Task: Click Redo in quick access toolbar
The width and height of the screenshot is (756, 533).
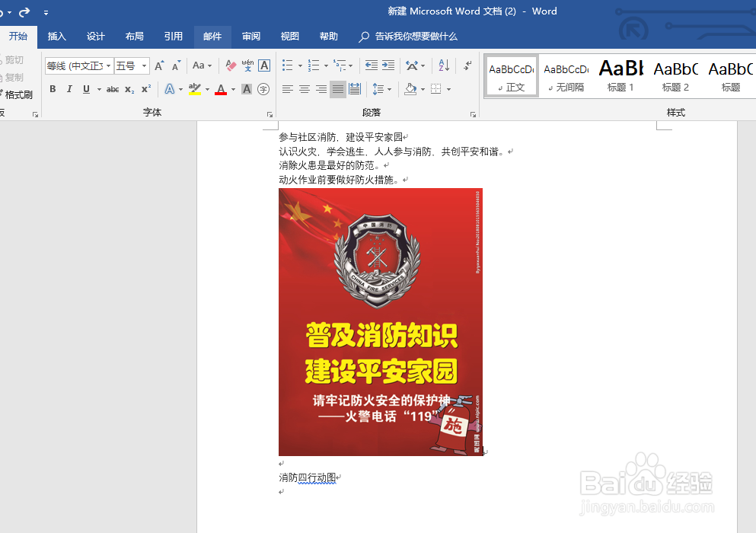Action: (24, 12)
